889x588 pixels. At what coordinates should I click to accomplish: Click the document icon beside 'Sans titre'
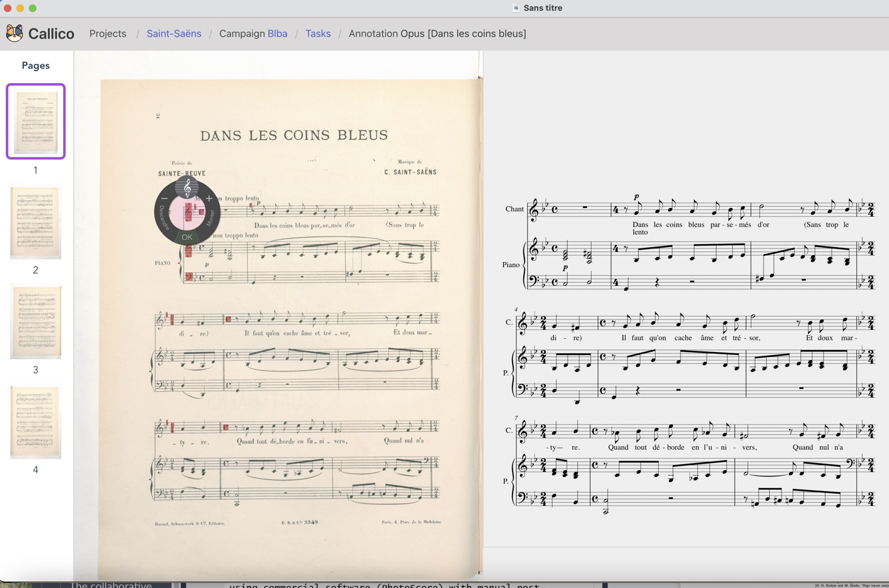516,7
